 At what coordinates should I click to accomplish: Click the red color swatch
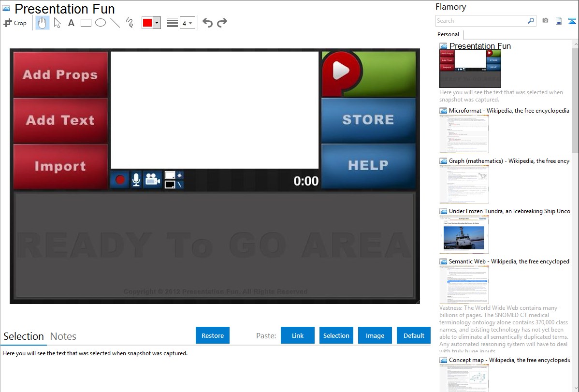point(147,23)
